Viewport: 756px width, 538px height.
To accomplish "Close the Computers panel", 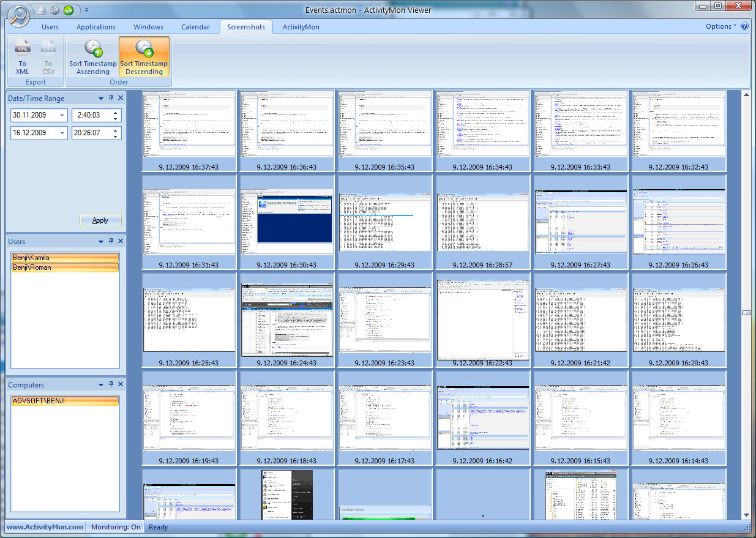I will [121, 384].
